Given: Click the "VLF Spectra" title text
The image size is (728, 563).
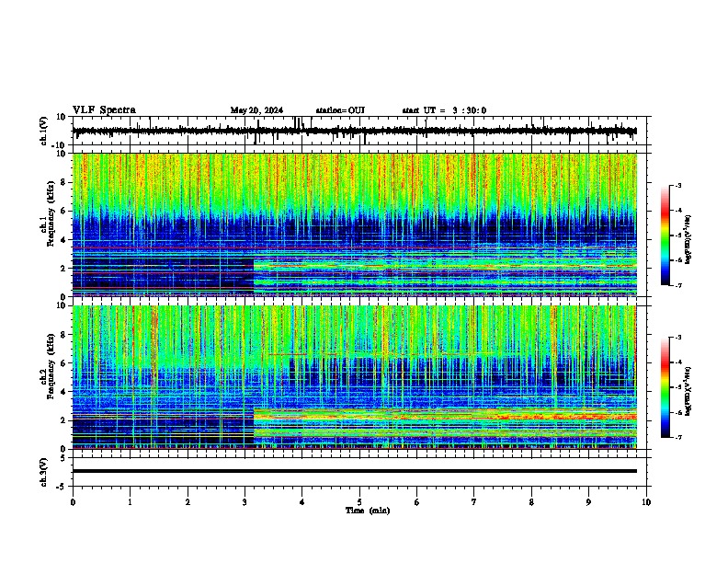Looking at the screenshot, I should pos(105,110).
